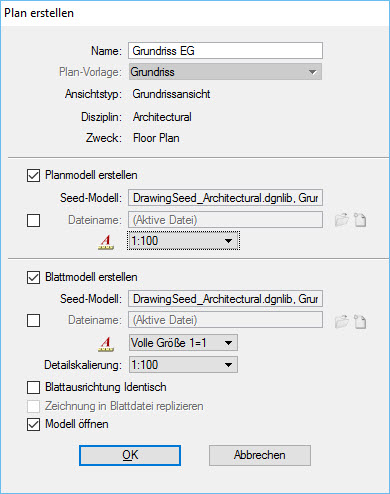Open Detailskalierung 1:100 dropdown
This screenshot has width=390, height=494.
click(183, 365)
